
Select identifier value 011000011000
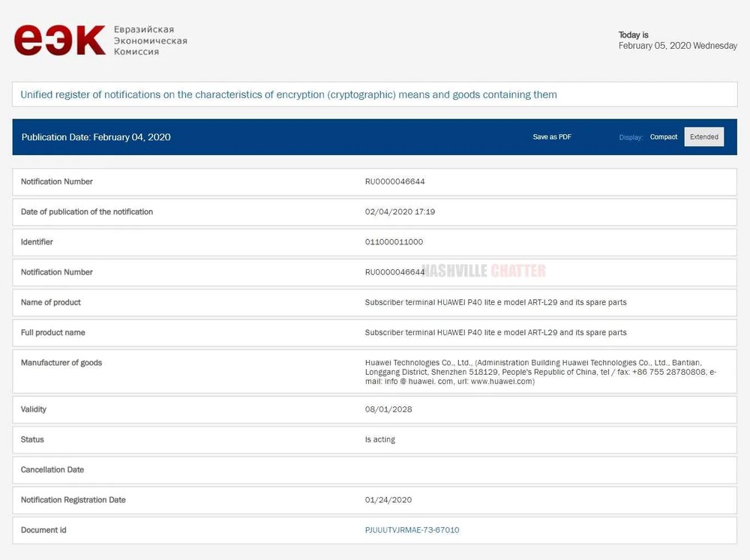click(x=394, y=242)
